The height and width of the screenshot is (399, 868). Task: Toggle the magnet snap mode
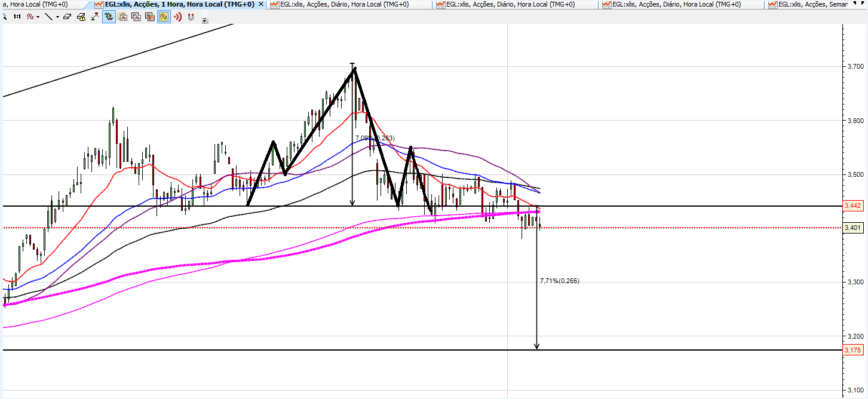(191, 17)
